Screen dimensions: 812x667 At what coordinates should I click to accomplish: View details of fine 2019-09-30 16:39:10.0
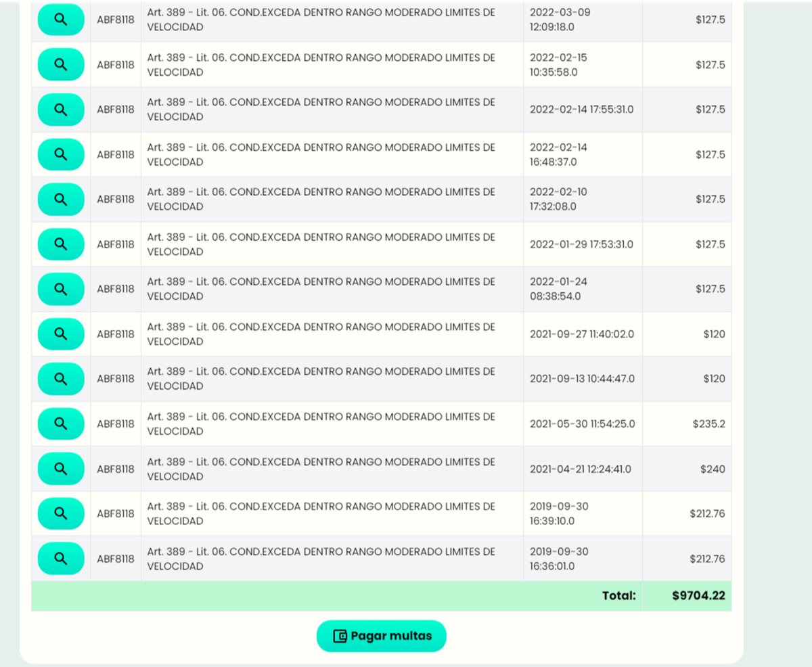[61, 513]
